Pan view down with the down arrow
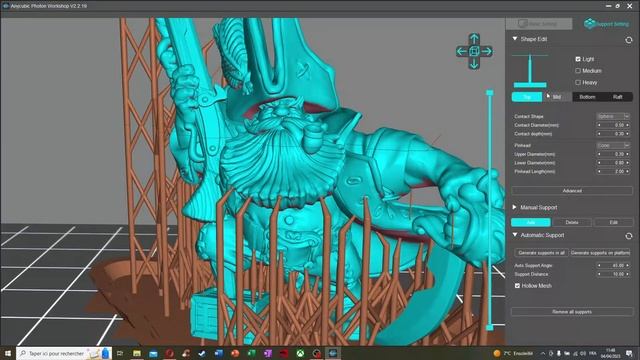 pyautogui.click(x=474, y=64)
